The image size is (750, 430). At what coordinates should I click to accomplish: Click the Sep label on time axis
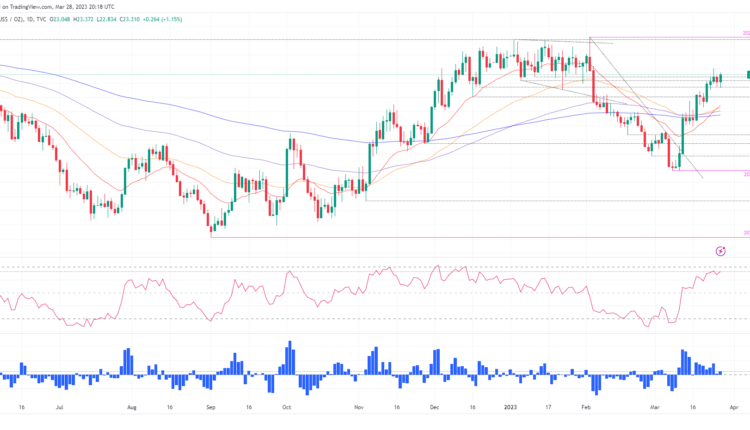pyautogui.click(x=210, y=408)
